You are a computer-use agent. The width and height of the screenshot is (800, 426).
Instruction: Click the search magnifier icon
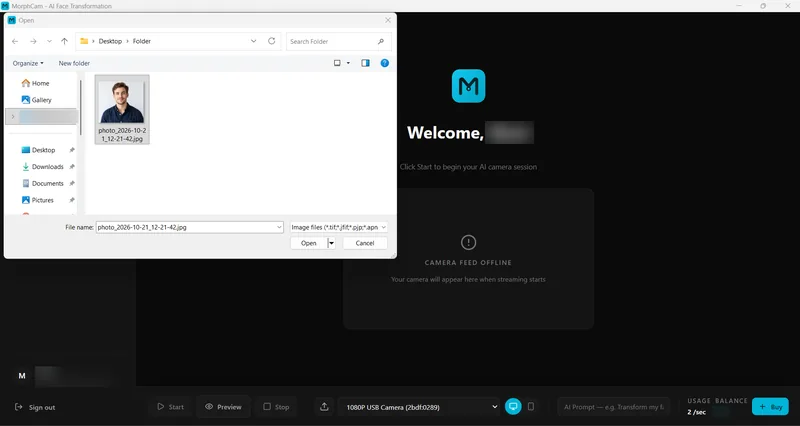381,41
